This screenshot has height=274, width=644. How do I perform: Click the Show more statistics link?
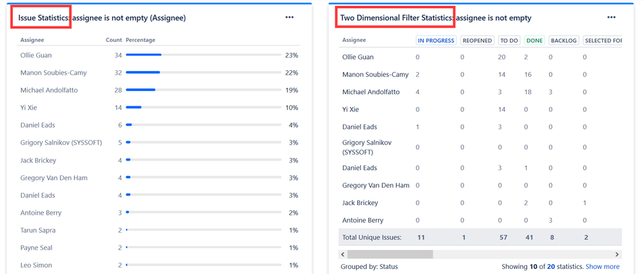(602, 267)
